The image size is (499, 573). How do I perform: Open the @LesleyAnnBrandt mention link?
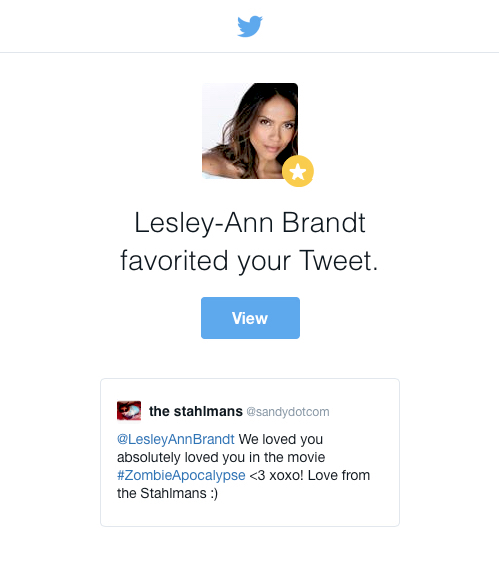pyautogui.click(x=176, y=439)
